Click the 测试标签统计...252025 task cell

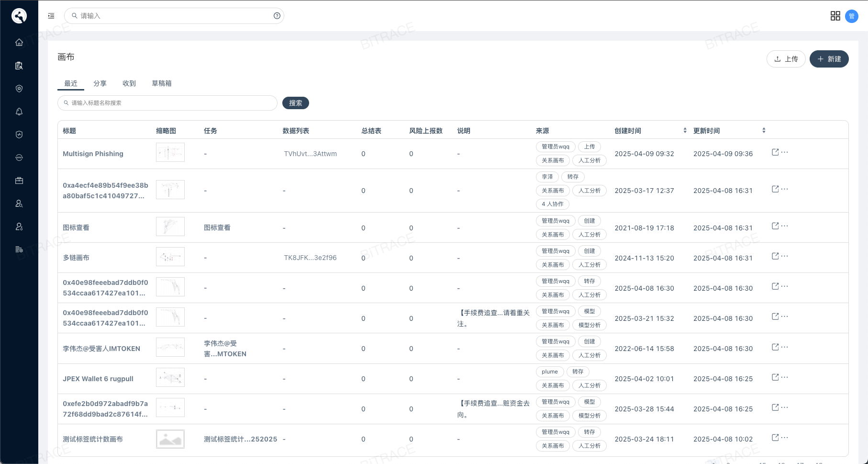point(241,439)
